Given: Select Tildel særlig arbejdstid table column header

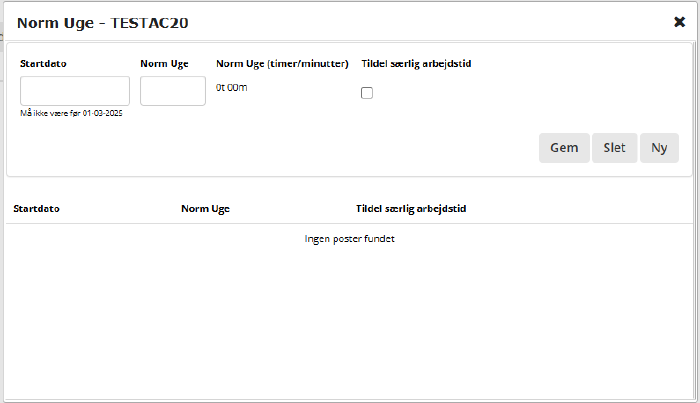Looking at the screenshot, I should [411, 209].
